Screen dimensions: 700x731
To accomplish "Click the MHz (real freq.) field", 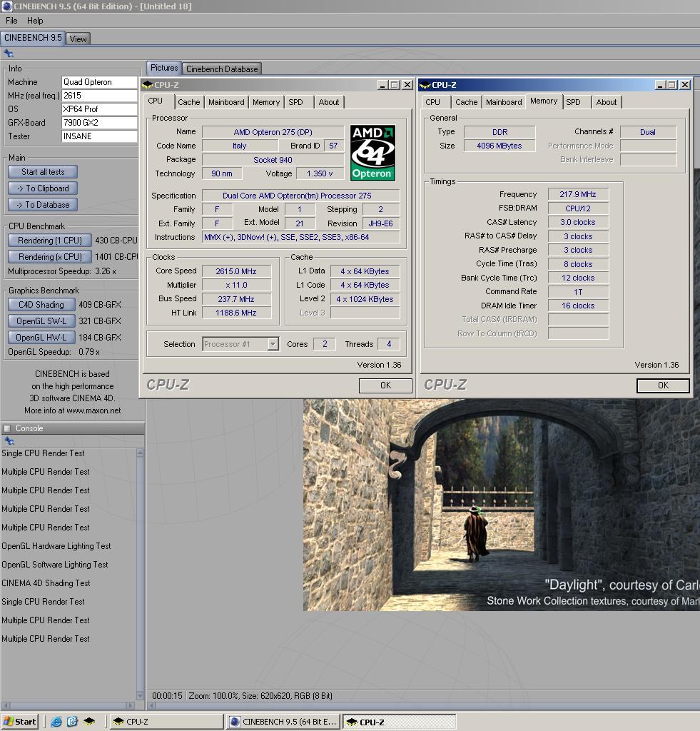I will [x=100, y=96].
